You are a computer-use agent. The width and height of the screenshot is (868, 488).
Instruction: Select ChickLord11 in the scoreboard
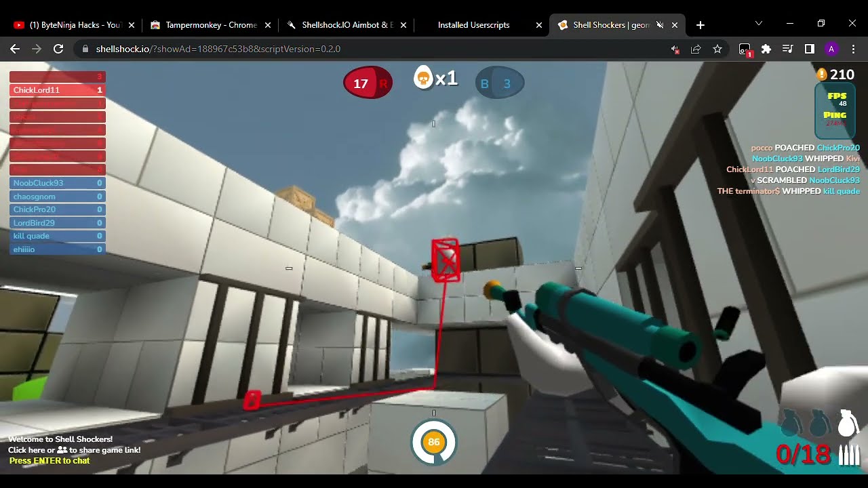click(x=58, y=90)
